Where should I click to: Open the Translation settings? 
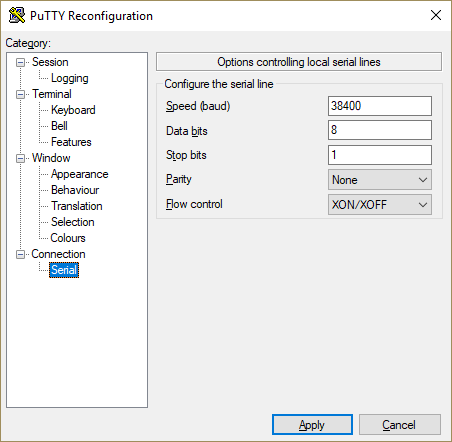tap(77, 206)
